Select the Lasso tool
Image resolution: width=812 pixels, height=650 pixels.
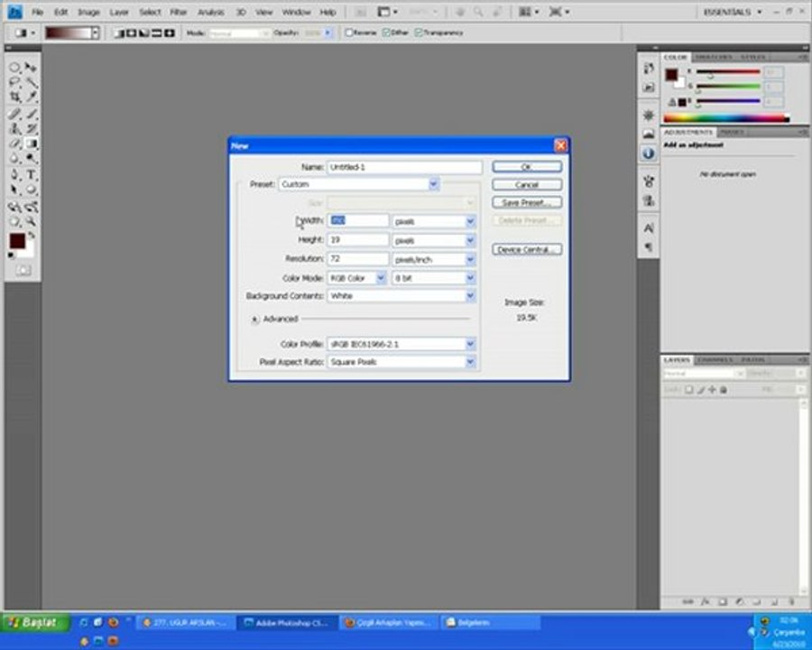tap(14, 82)
